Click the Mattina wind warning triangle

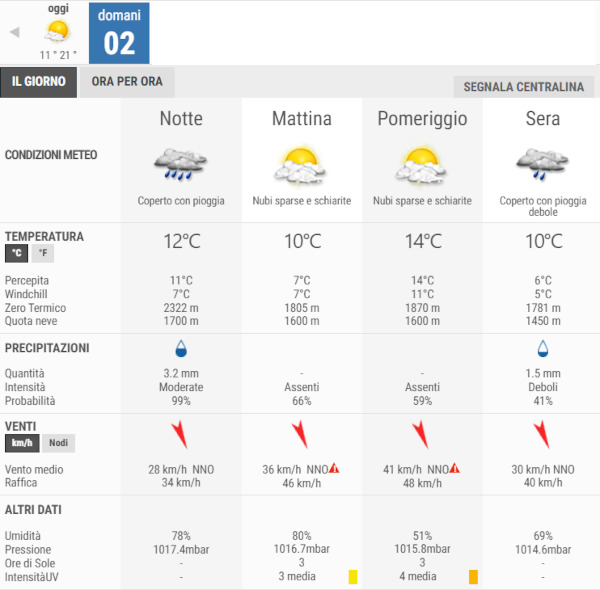(335, 467)
